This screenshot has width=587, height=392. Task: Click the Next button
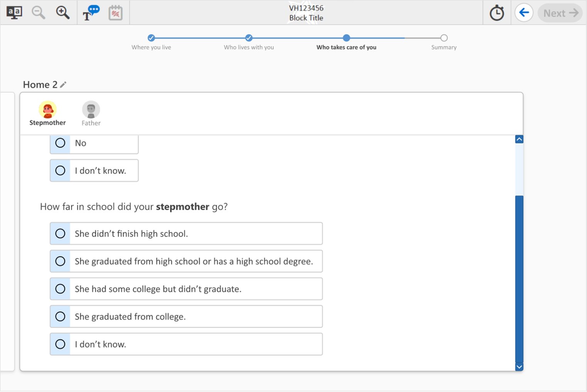pyautogui.click(x=560, y=13)
